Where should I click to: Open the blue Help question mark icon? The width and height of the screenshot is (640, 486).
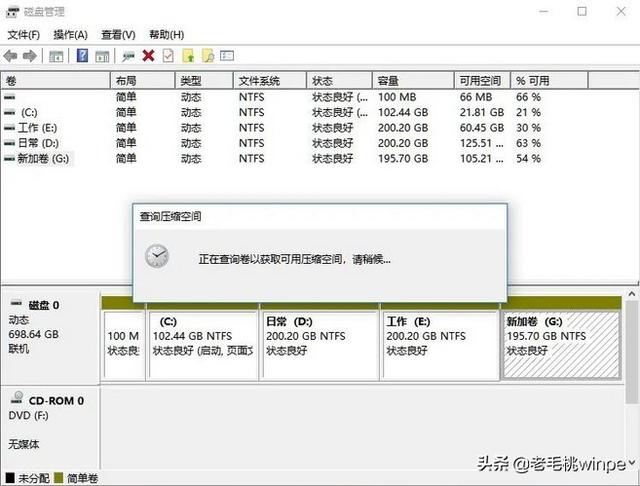click(82, 55)
